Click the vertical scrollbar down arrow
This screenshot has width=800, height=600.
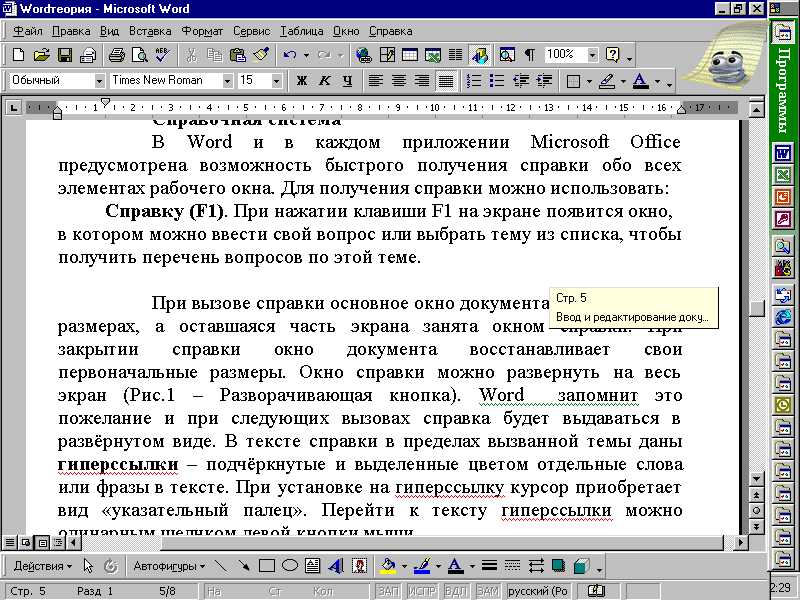pyautogui.click(x=756, y=479)
